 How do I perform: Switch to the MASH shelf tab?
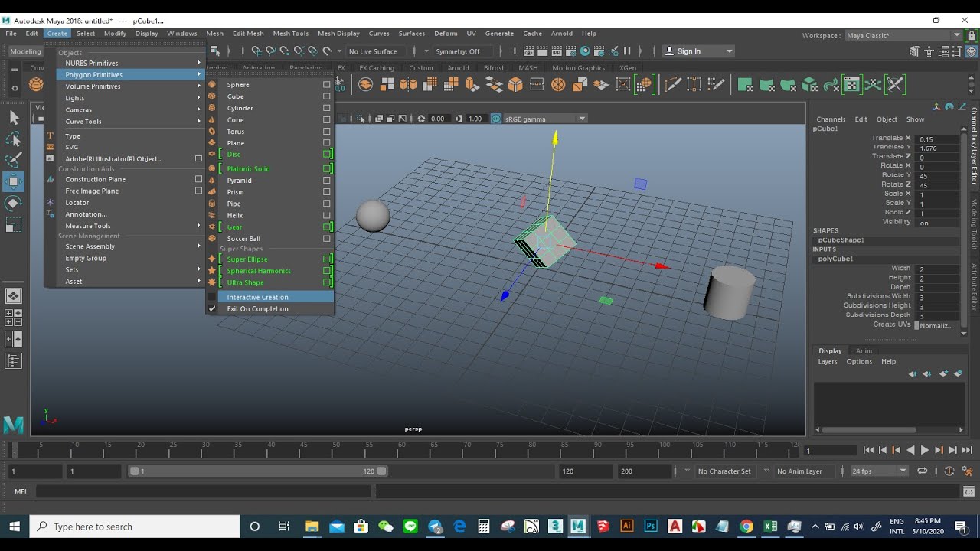(528, 68)
